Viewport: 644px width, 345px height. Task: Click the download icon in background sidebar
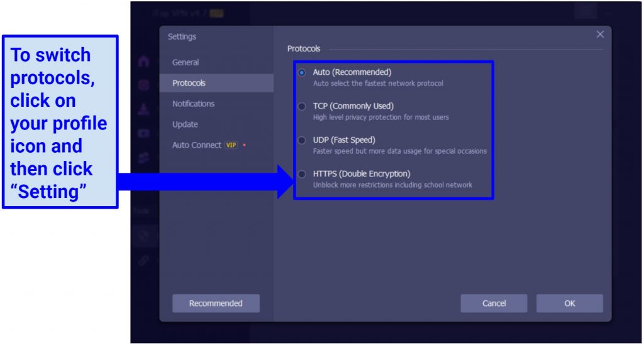(x=143, y=109)
